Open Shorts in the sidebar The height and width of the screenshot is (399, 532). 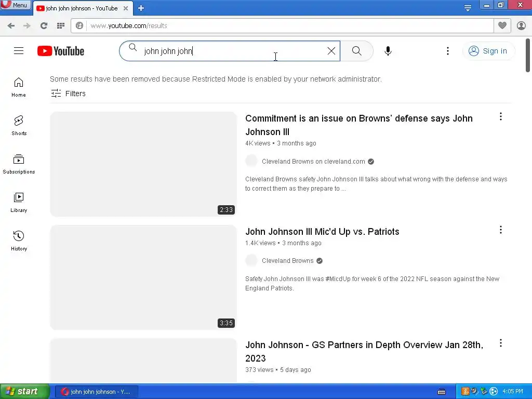(19, 126)
